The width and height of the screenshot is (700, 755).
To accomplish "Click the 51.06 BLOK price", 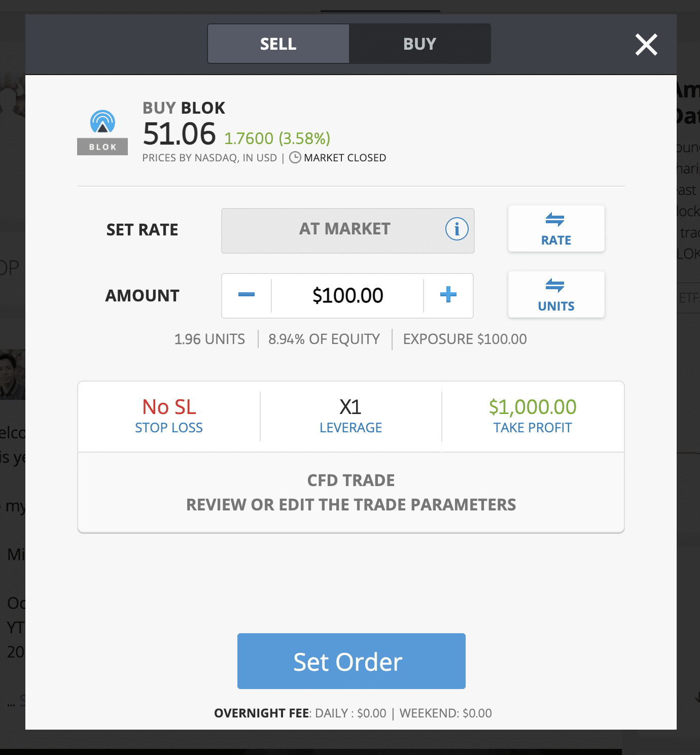I will (x=179, y=133).
